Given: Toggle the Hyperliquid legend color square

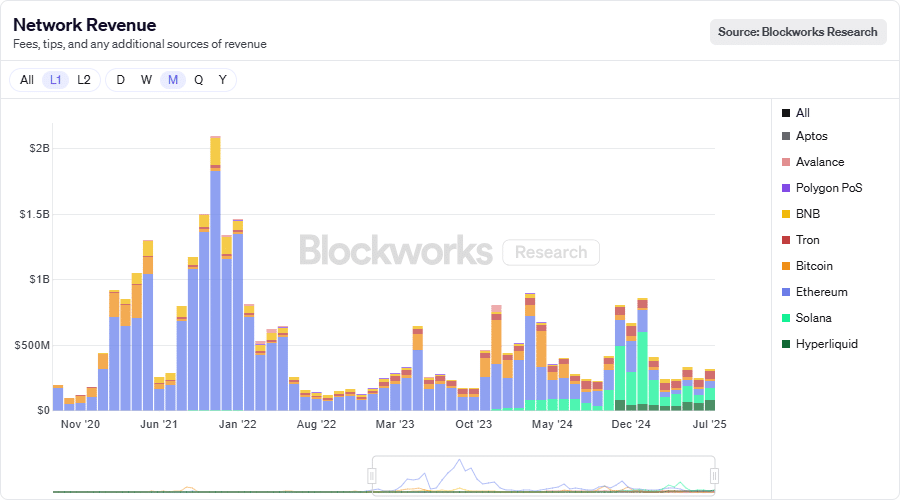Looking at the screenshot, I should pos(786,344).
